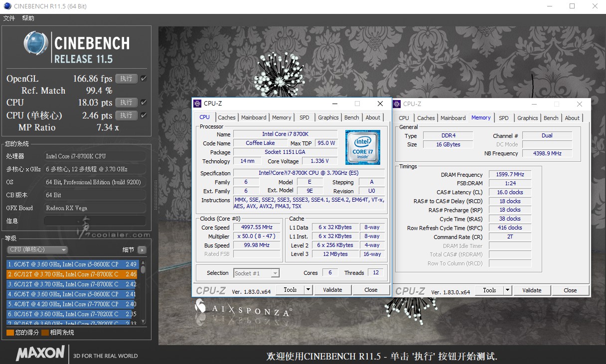Click the Core Speed value 4997.55 MHz
Image resolution: width=606 pixels, height=364 pixels.
257,227
